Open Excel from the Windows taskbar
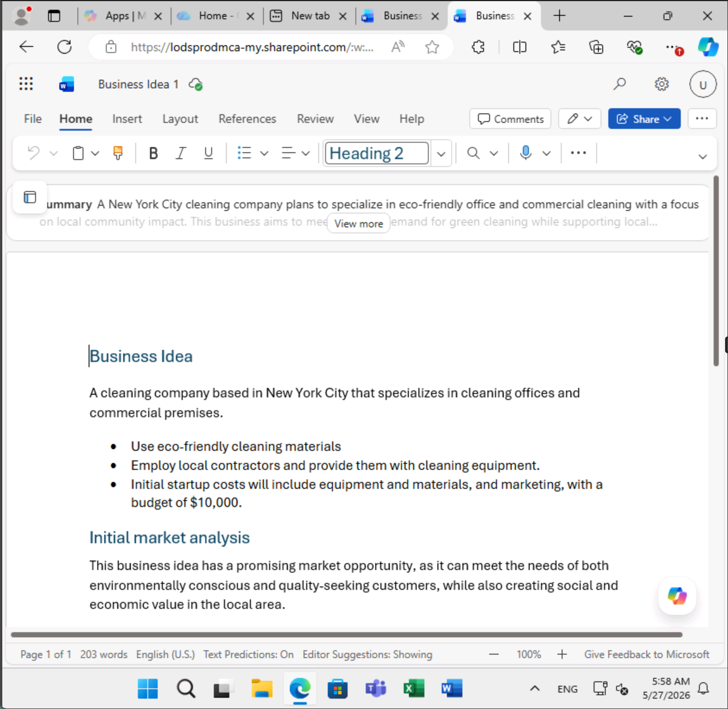This screenshot has height=709, width=728. point(414,688)
